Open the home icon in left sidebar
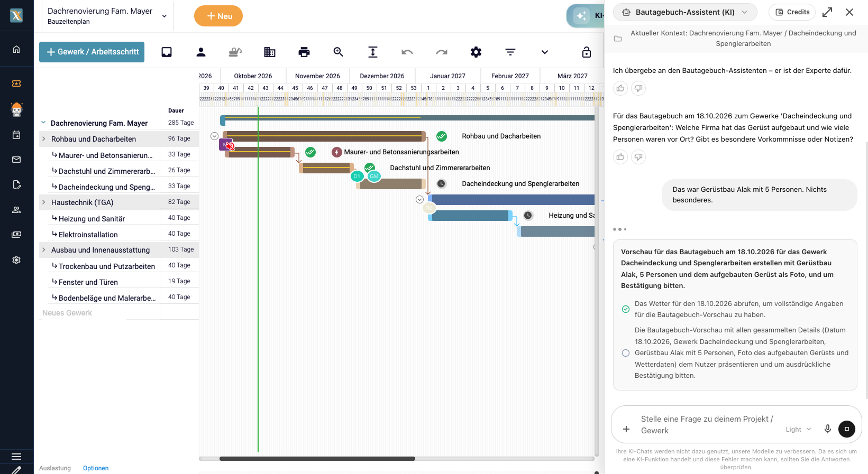The width and height of the screenshot is (868, 474). [16, 49]
